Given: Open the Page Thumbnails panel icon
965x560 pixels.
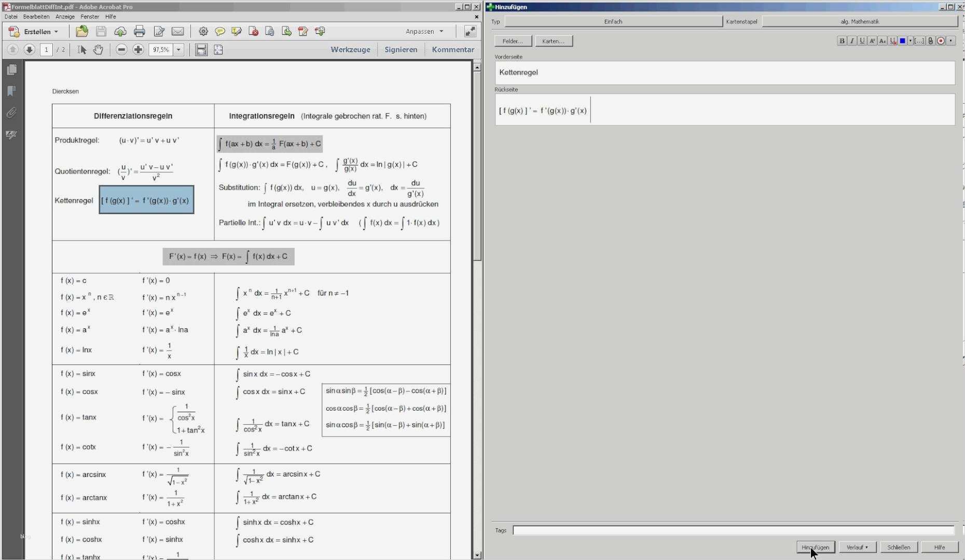Looking at the screenshot, I should tap(11, 69).
